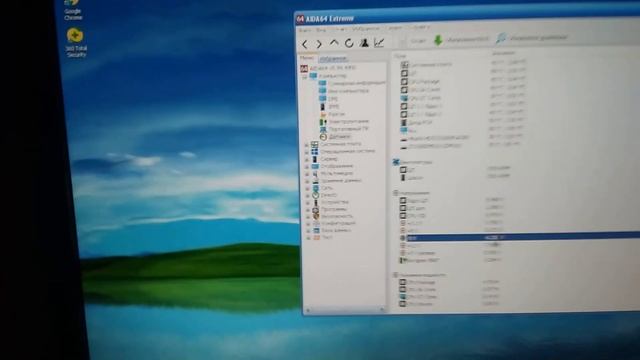The image size is (640, 360).
Task: Click the Сеть network icon in tree
Action: click(316, 188)
